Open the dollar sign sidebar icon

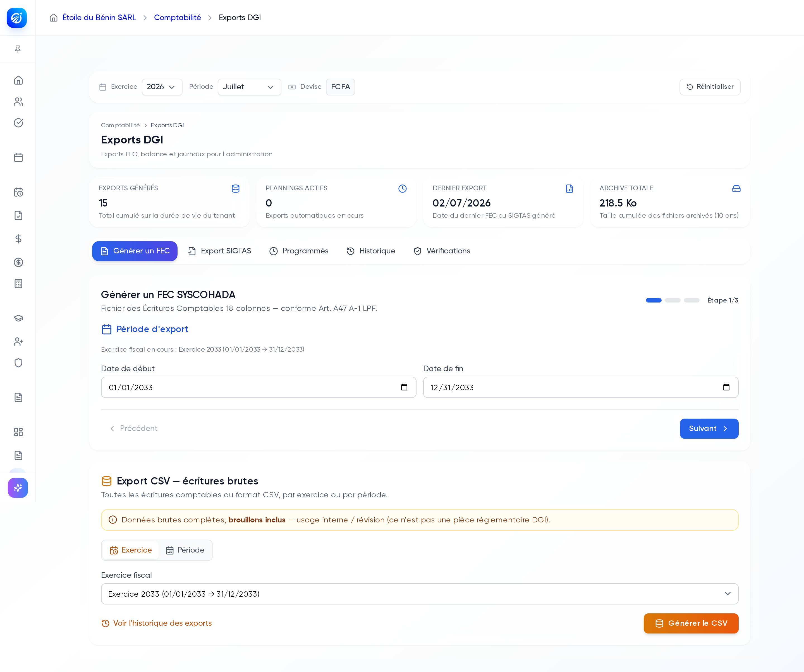pos(18,239)
